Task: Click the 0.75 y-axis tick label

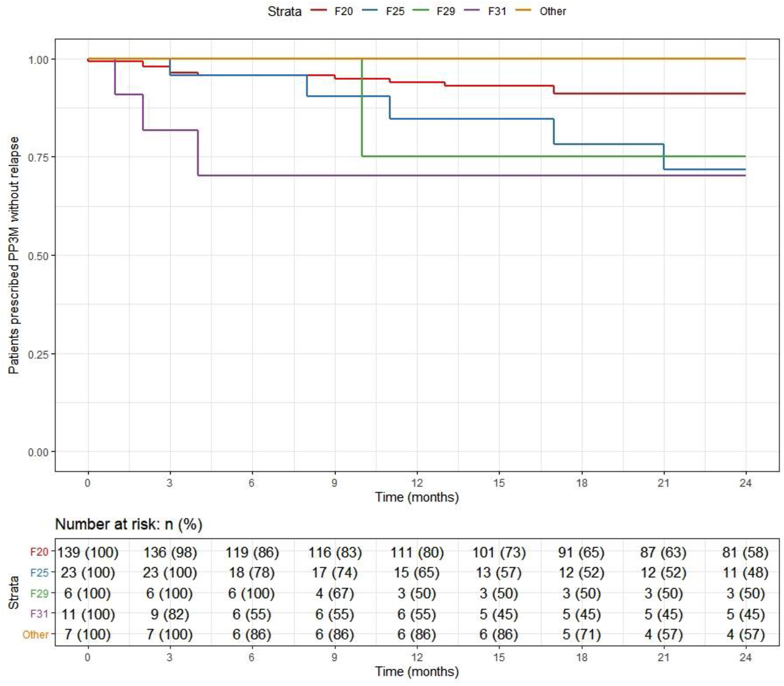Action: (x=38, y=157)
